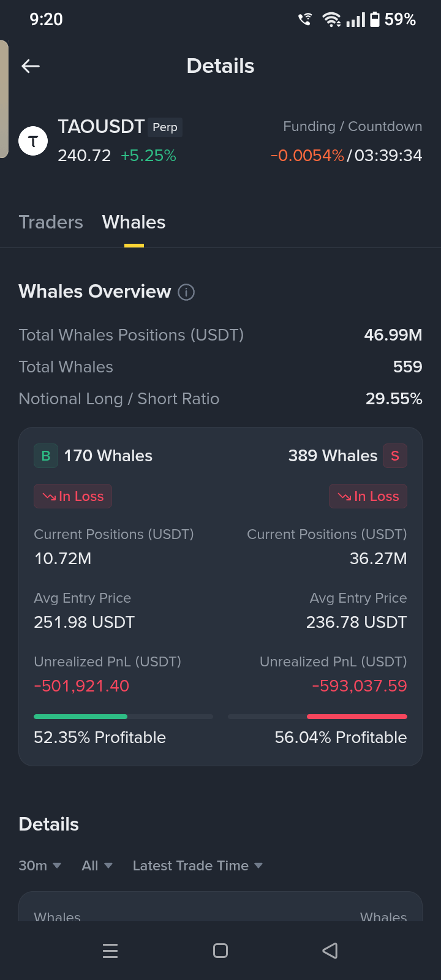
Task: Tap Android home square icon
Action: (221, 951)
